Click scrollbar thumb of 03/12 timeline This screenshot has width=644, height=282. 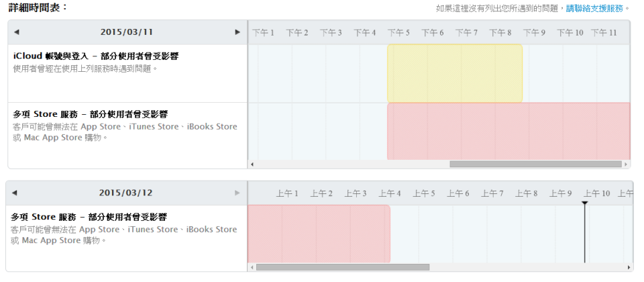coord(342,267)
